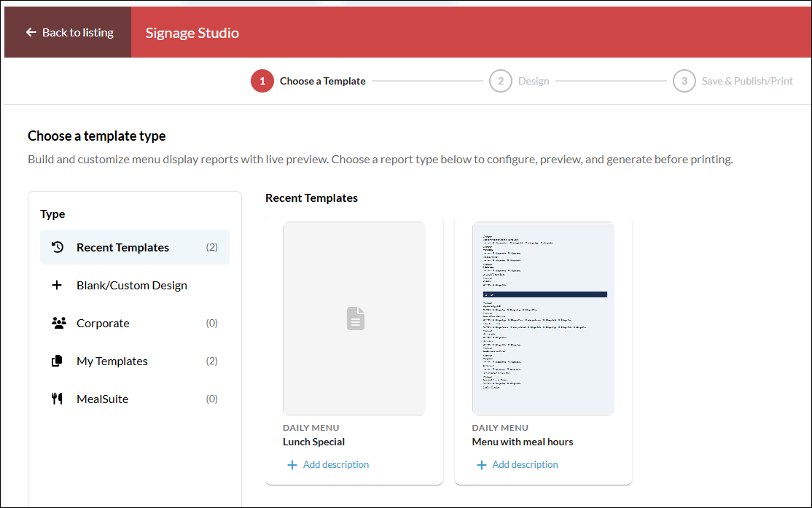Viewport: 812px width, 508px height.
Task: Click the Lunch Special template title
Action: click(314, 442)
